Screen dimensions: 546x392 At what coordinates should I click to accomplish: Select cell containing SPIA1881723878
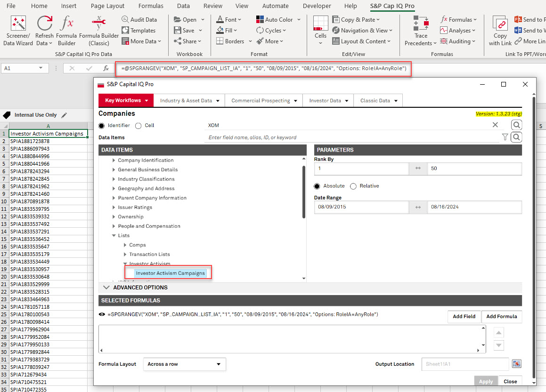pyautogui.click(x=48, y=141)
